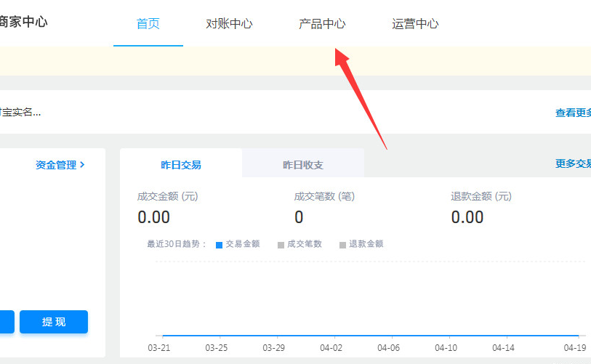
Task: Click 成交金额 (元) label
Action: (x=168, y=196)
